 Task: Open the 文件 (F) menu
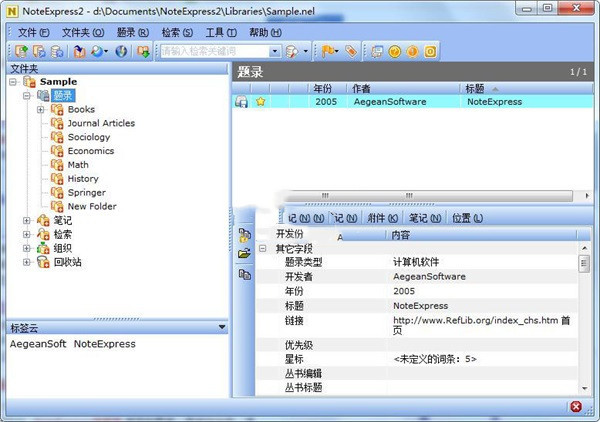[x=34, y=33]
